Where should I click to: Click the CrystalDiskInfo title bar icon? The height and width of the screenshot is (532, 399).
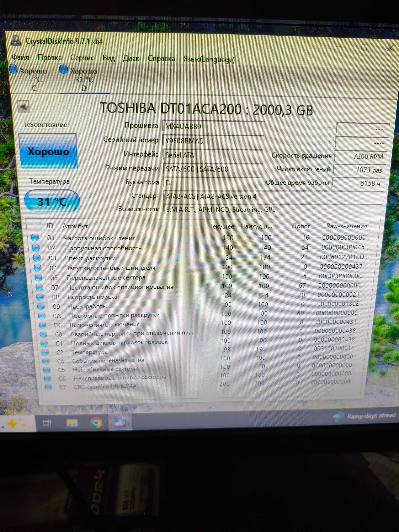pos(16,40)
